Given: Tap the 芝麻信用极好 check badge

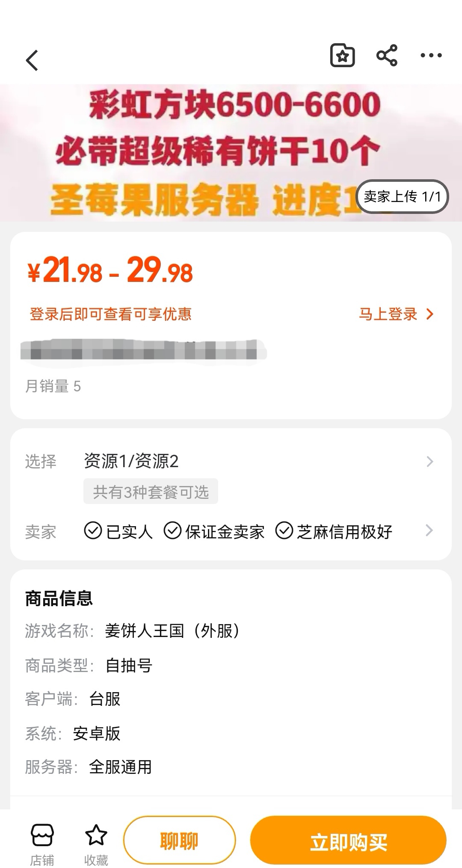Looking at the screenshot, I should pos(284,531).
